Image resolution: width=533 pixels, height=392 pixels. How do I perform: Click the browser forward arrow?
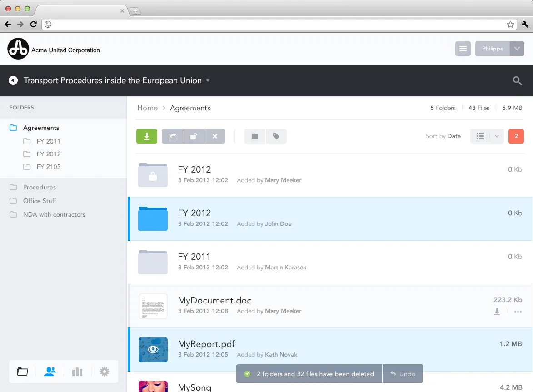[20, 24]
